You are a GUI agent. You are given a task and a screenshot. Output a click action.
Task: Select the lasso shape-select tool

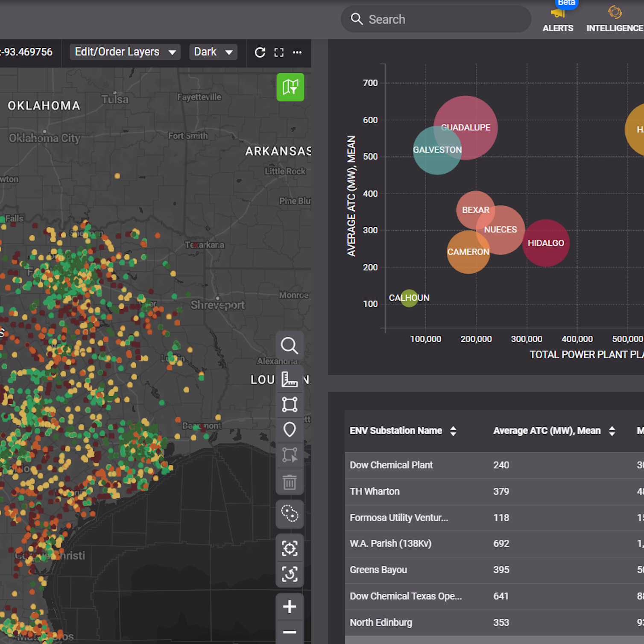[290, 455]
